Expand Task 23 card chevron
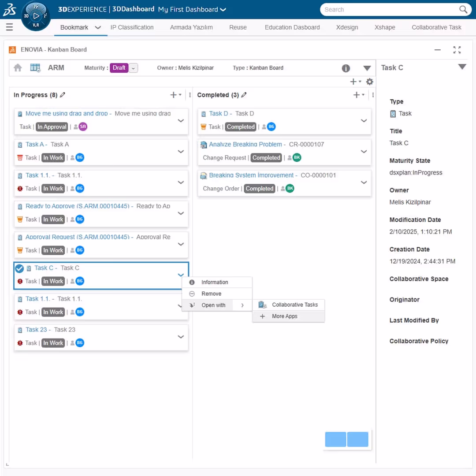476x476 pixels. point(181,337)
